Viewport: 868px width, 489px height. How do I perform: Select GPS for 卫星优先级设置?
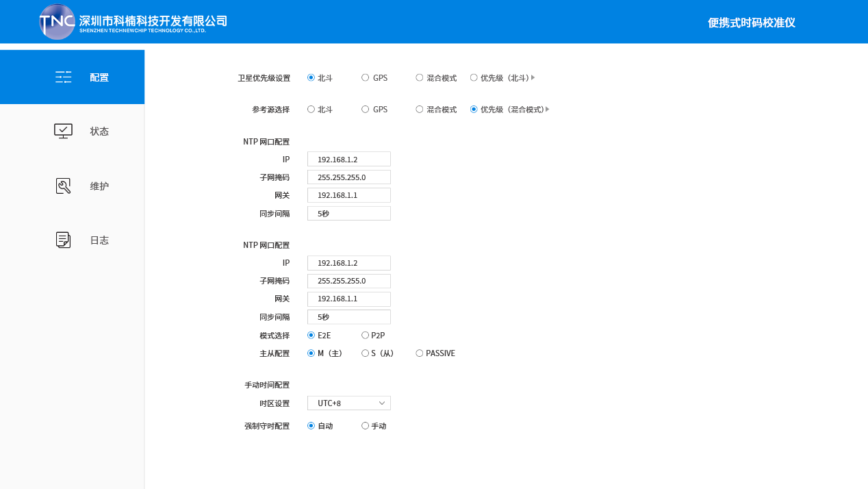tap(366, 78)
